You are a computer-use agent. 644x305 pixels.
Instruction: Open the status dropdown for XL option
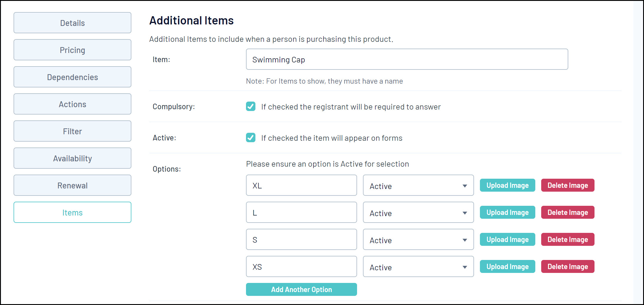pos(418,185)
